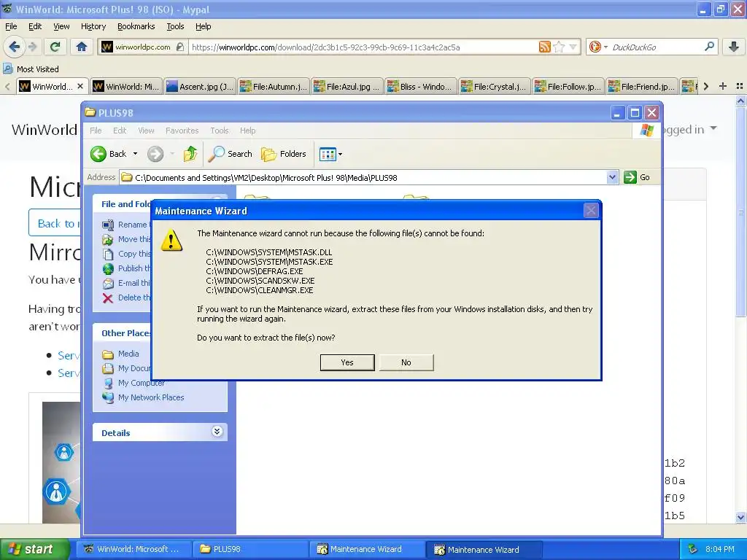Click the magnifier icon in the search box
Screen dimensions: 747x560
pyautogui.click(x=709, y=47)
